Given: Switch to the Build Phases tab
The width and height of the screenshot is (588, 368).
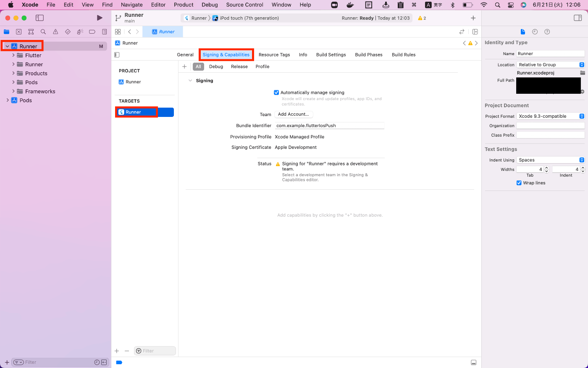Looking at the screenshot, I should (x=369, y=55).
